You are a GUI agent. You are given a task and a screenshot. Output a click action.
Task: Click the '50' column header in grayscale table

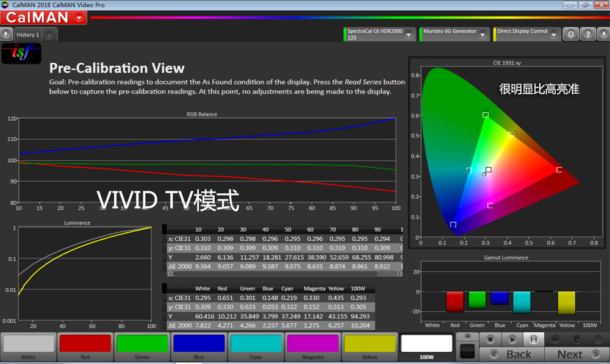click(x=288, y=229)
